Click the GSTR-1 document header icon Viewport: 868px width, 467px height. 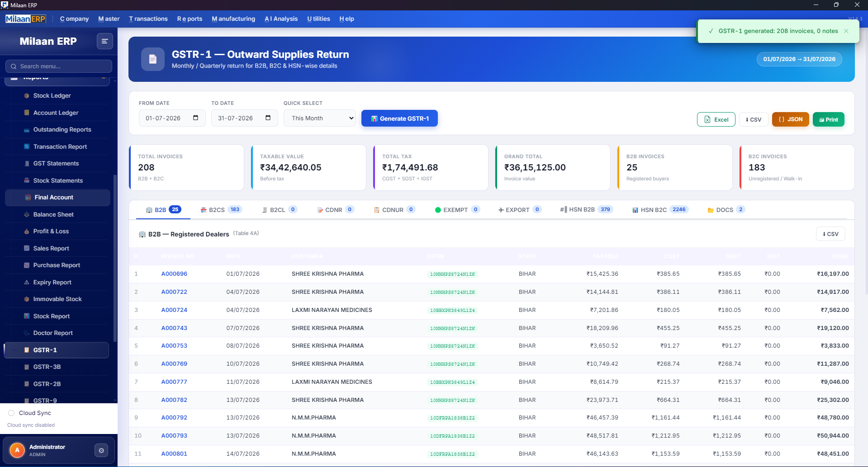[153, 59]
